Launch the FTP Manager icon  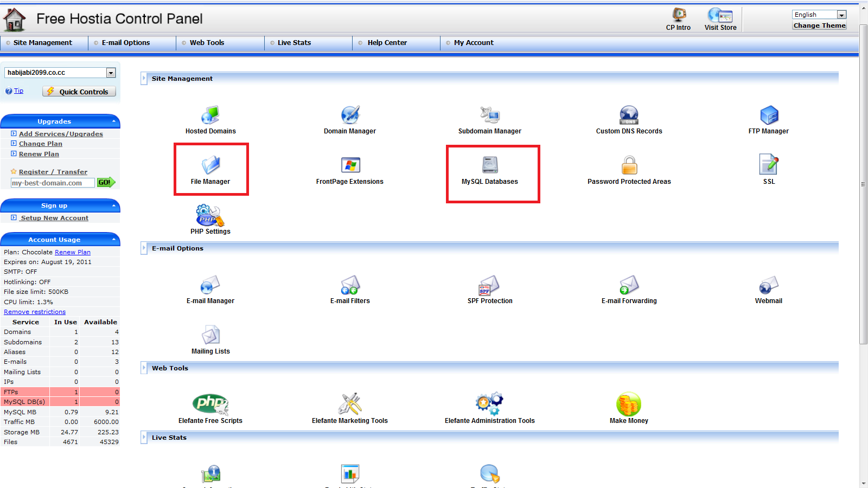(769, 115)
